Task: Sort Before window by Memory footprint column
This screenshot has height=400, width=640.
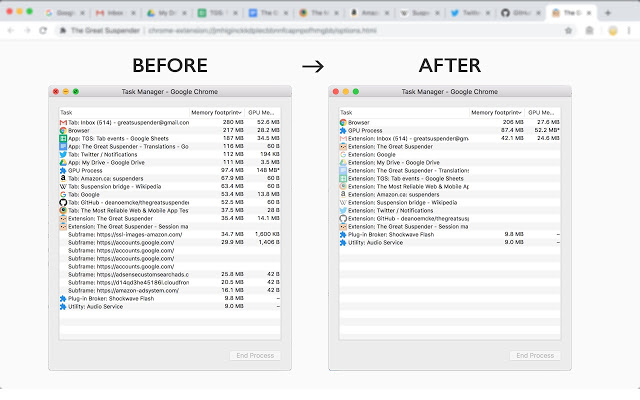Action: pyautogui.click(x=217, y=112)
